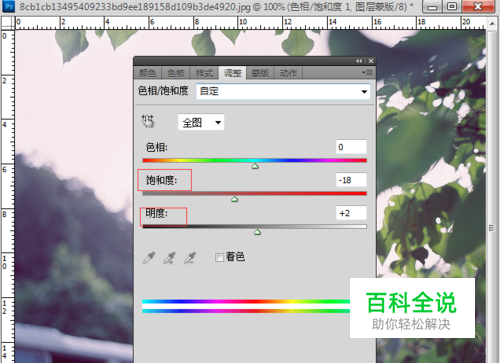
Task: Switch to the 样式 tab
Action: 204,72
